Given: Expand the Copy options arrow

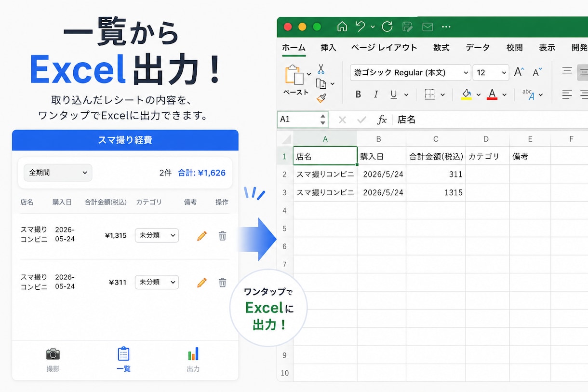Looking at the screenshot, I should click(x=332, y=84).
